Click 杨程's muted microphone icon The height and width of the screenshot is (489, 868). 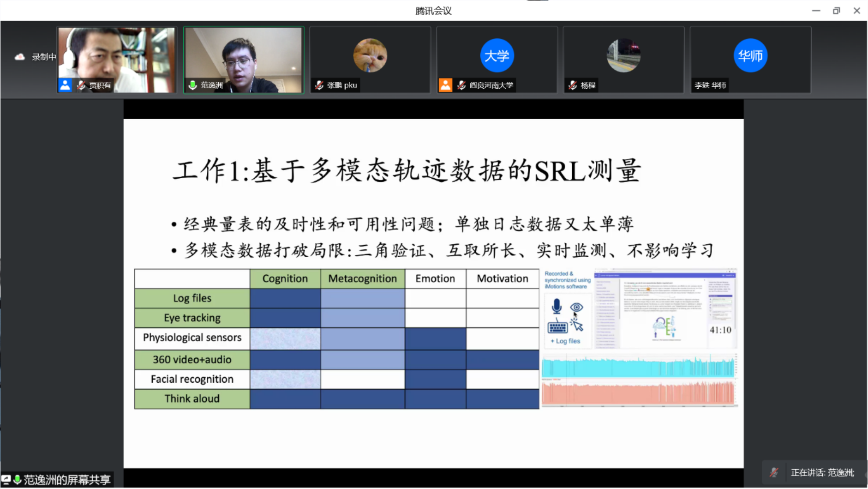click(x=573, y=85)
